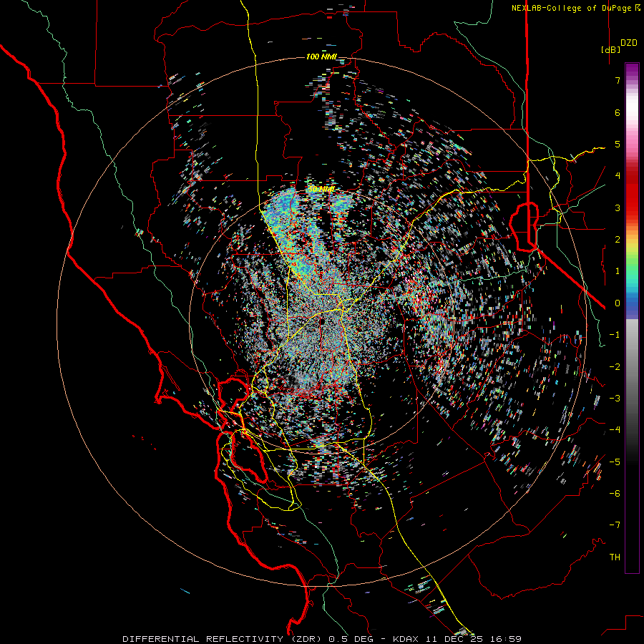This screenshot has width=644, height=644.
Task: Click the 2 tick label on color scale
Action: (x=618, y=240)
